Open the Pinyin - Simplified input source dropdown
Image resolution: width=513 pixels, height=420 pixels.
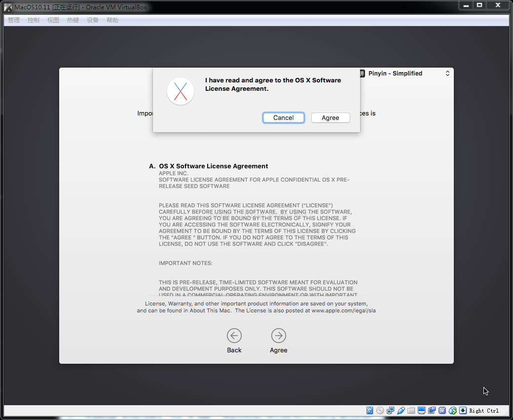click(x=405, y=74)
